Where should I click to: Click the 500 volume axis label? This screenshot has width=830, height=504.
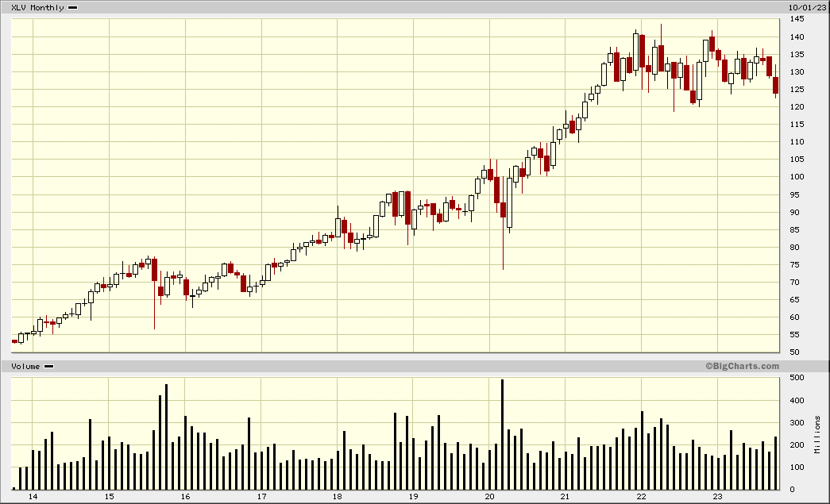click(x=797, y=379)
